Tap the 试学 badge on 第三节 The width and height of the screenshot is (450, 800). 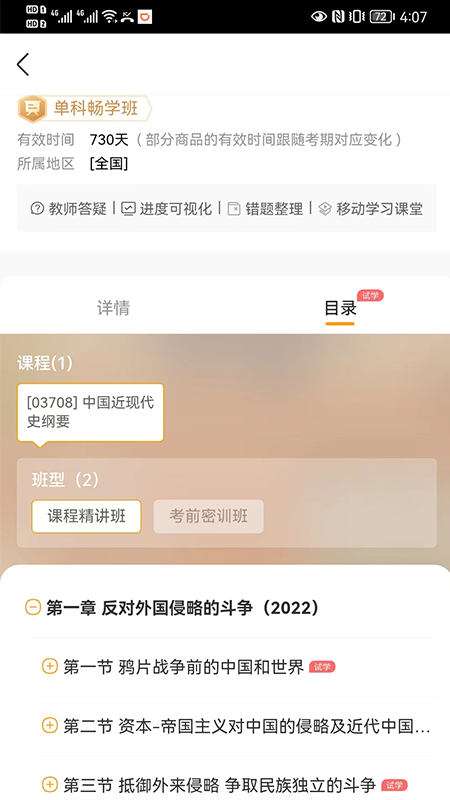(x=395, y=785)
